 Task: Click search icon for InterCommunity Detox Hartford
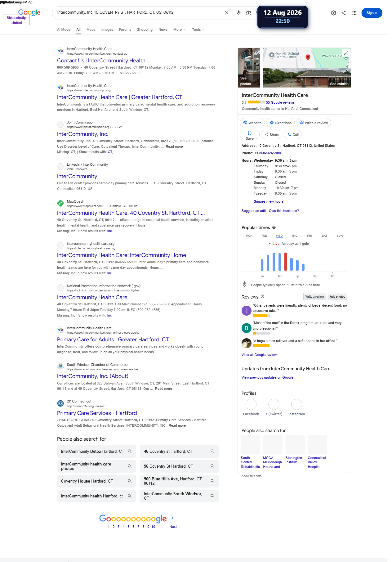point(130,451)
